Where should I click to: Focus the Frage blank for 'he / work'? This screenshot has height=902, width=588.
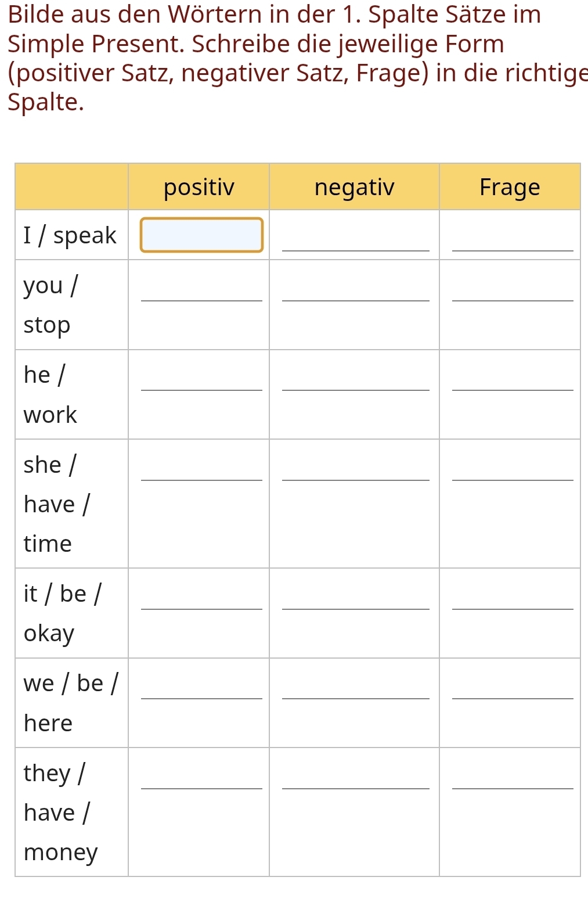513,375
